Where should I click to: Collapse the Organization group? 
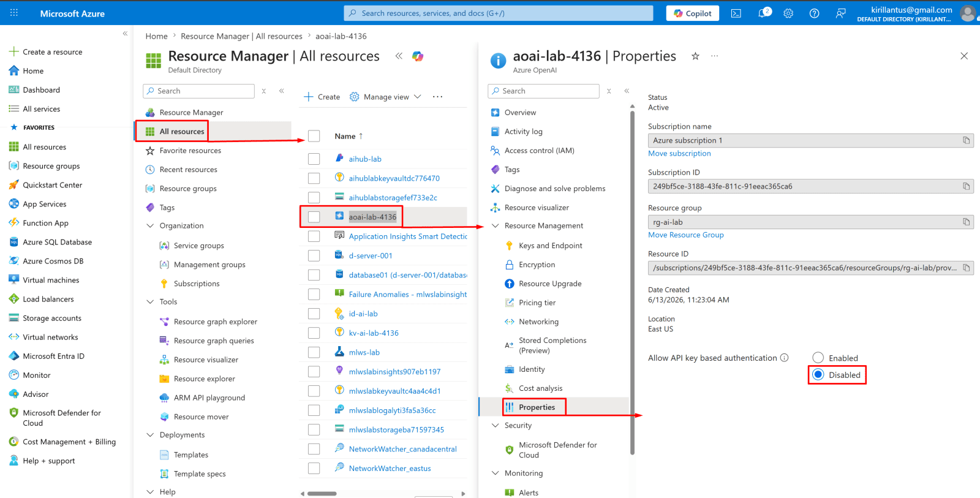click(150, 226)
